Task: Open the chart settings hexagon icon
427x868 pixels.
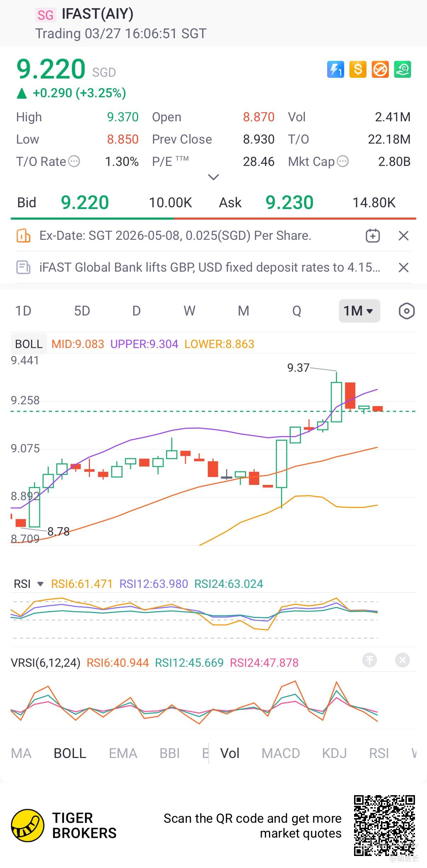Action: tap(406, 311)
